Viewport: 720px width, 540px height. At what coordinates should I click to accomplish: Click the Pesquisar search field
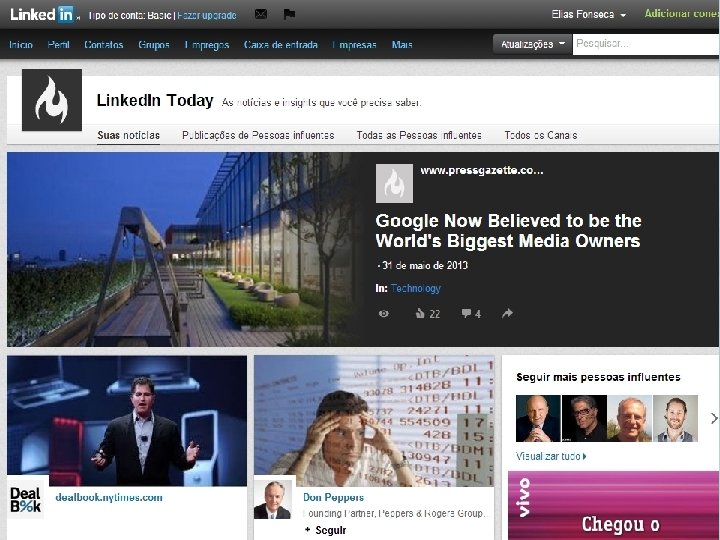click(646, 44)
